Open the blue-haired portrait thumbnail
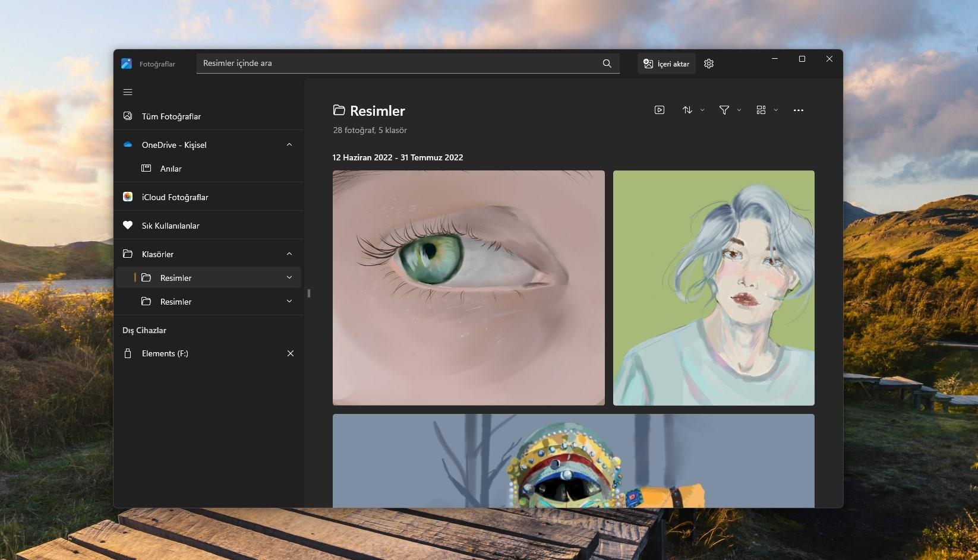The image size is (978, 560). tap(714, 288)
